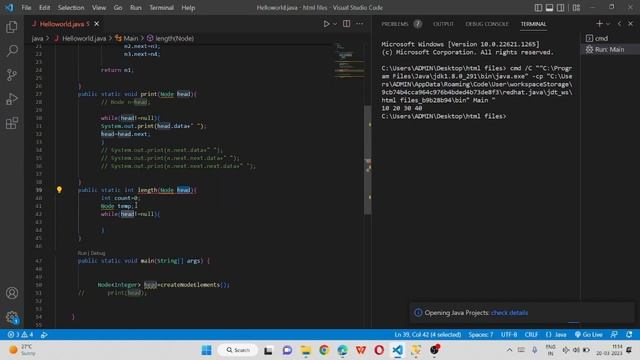The height and width of the screenshot is (360, 640).
Task: Click Go Live in status bar
Action: pos(589,335)
